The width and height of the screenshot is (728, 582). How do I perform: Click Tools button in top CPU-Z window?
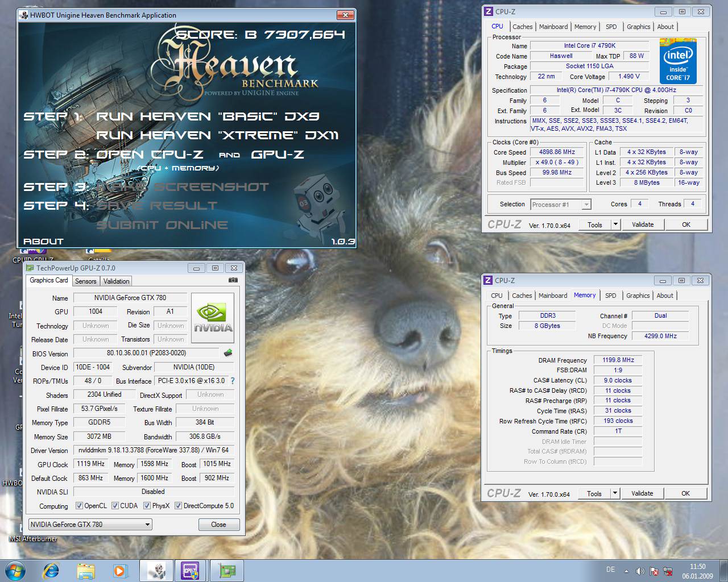[x=595, y=225]
